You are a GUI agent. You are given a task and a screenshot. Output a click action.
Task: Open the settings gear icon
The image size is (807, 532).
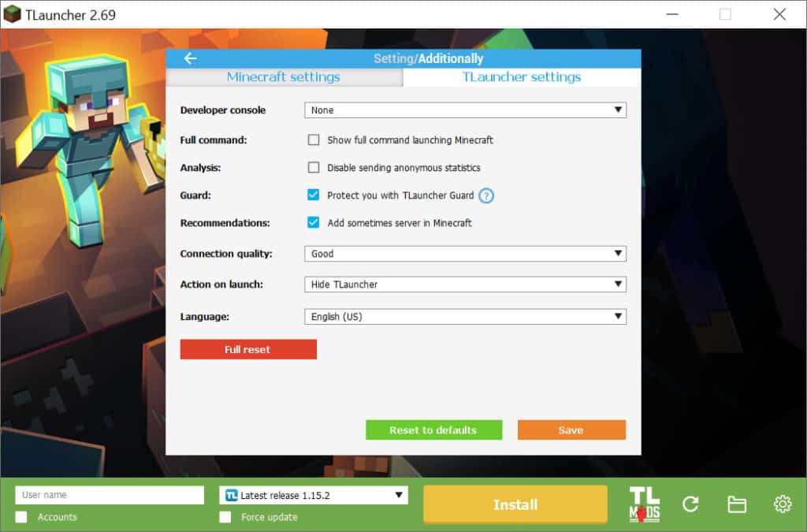pyautogui.click(x=783, y=504)
